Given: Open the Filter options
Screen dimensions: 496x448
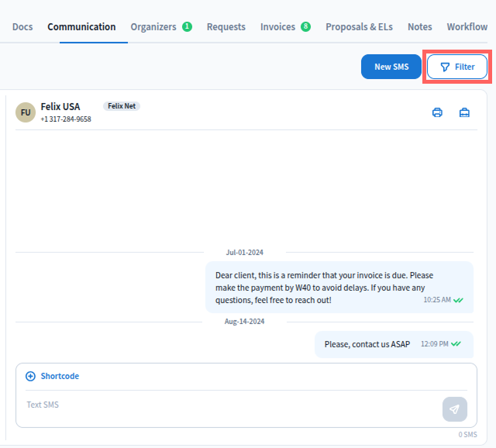Looking at the screenshot, I should [x=456, y=67].
